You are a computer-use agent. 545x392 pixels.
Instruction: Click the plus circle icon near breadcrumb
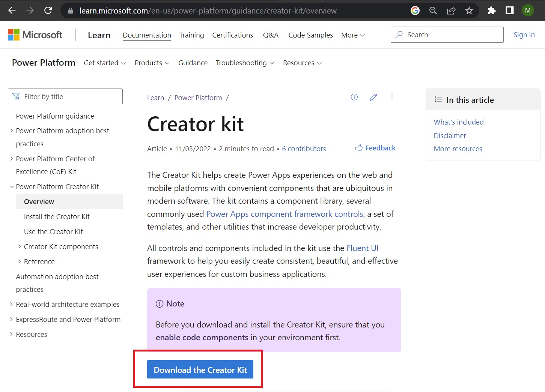pos(354,97)
